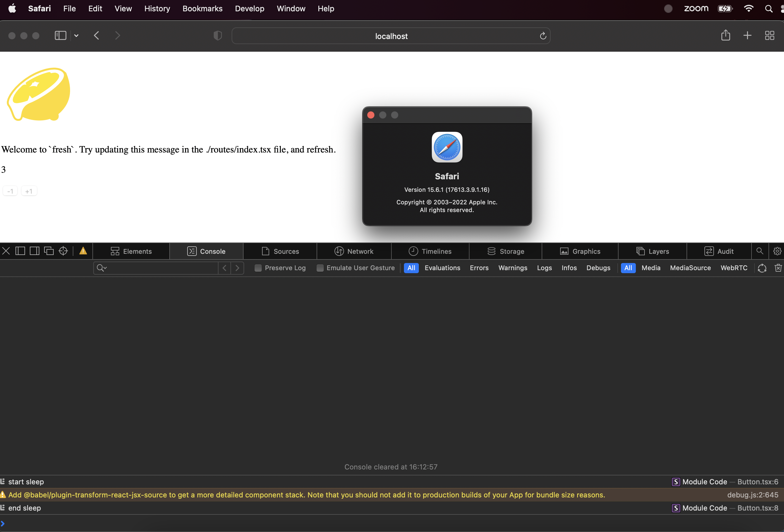Viewport: 784px width, 532px height.
Task: Expand the console prompt arrow input
Action: 4,524
